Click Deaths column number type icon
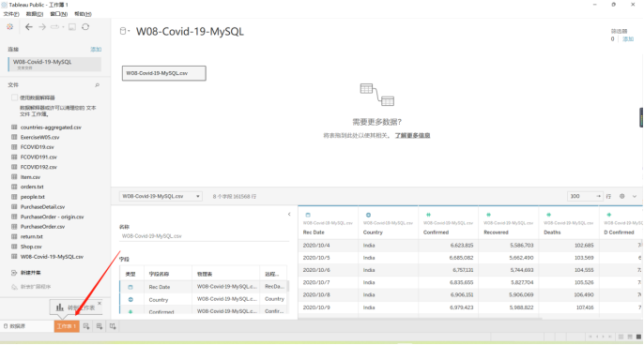The image size is (644, 345). (548, 215)
